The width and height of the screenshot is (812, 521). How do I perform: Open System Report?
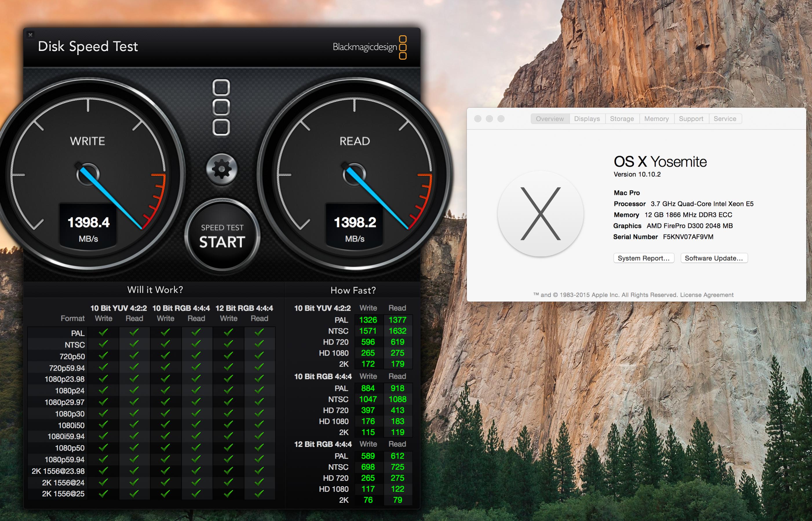[x=643, y=258]
